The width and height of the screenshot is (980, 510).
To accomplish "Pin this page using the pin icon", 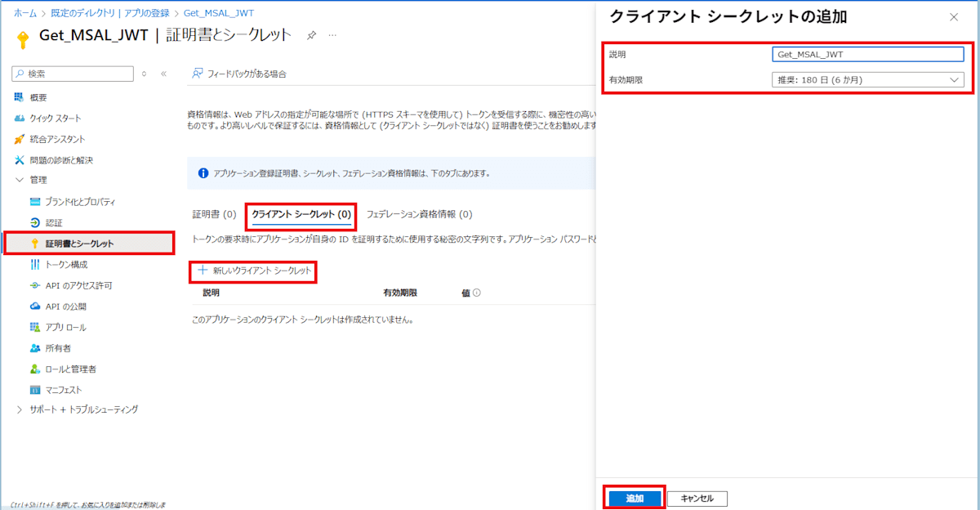I will point(311,35).
